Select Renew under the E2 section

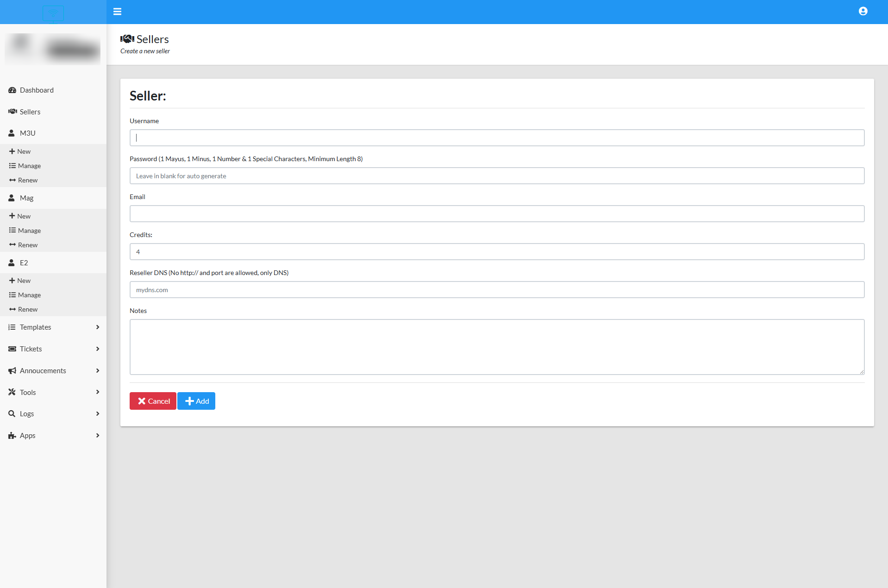28,309
